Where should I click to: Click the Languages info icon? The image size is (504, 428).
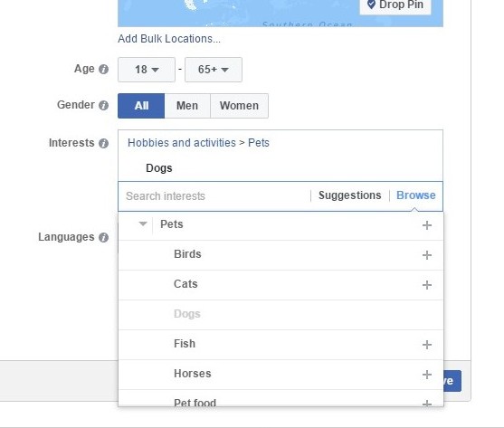pos(103,237)
